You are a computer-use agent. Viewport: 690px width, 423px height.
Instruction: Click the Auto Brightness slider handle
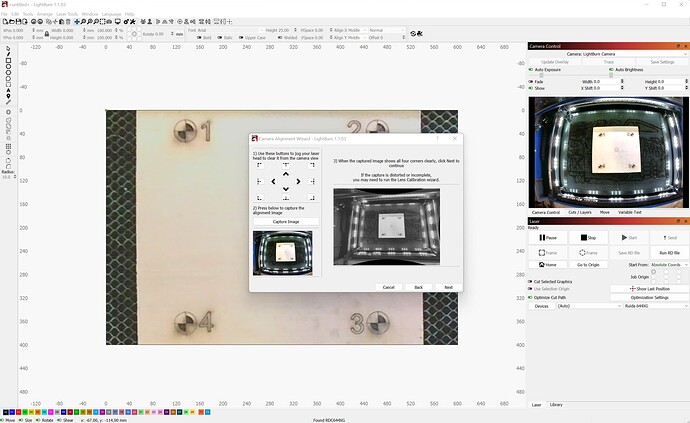[x=611, y=75]
